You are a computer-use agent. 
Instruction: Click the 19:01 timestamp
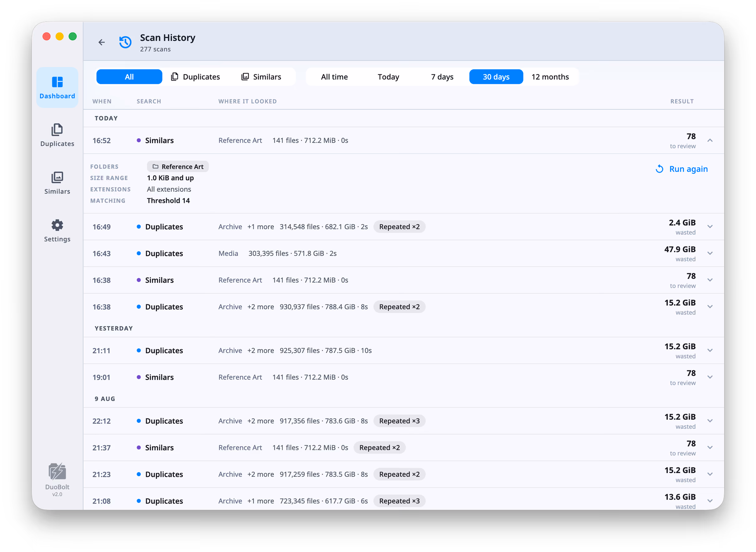point(101,378)
